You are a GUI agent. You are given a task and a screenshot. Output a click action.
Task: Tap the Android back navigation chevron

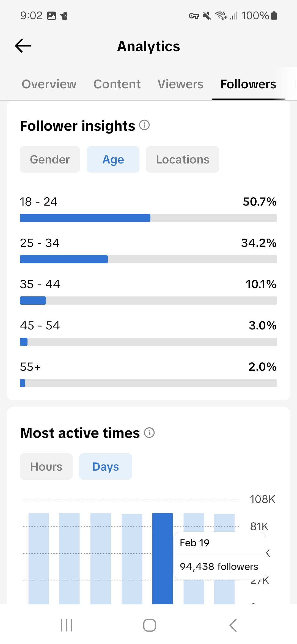[233, 625]
